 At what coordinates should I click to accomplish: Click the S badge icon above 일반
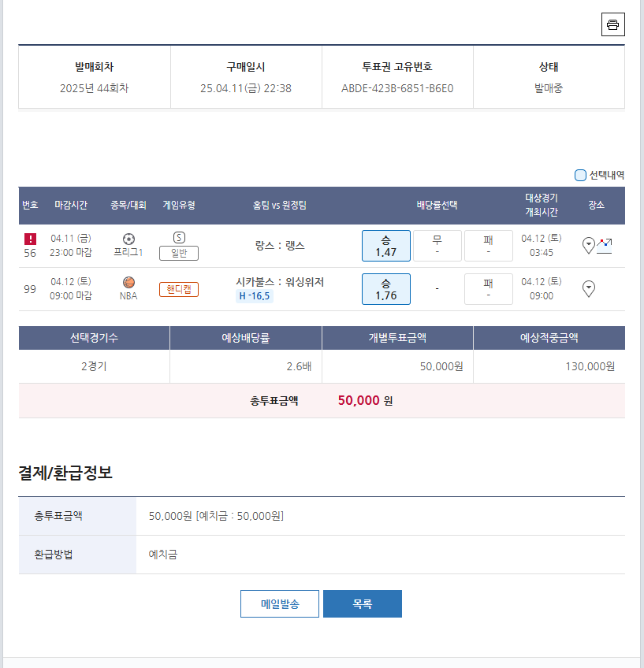point(179,237)
